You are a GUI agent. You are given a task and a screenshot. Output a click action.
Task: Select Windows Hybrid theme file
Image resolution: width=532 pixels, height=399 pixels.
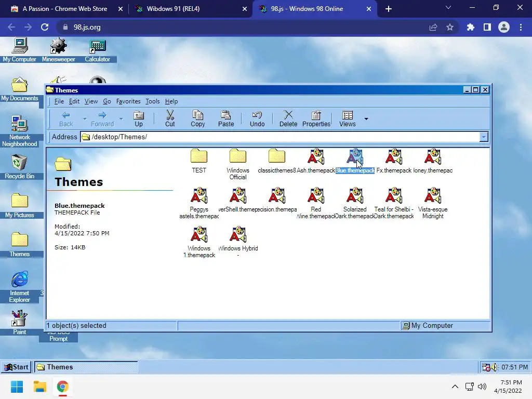coord(238,242)
